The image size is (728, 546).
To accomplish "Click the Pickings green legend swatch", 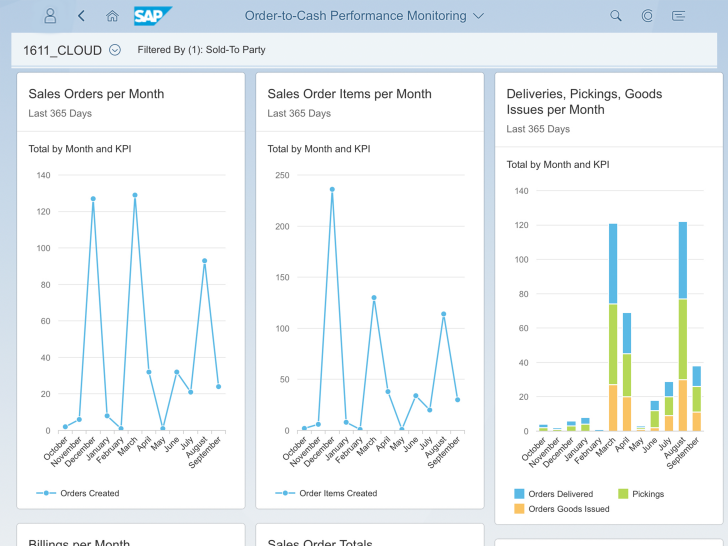I will click(623, 494).
